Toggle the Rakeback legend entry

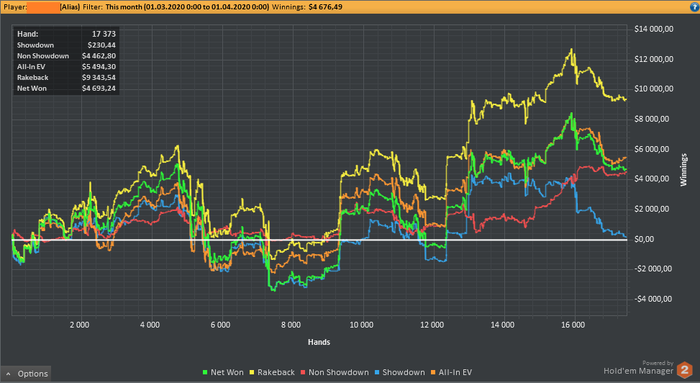pos(272,372)
